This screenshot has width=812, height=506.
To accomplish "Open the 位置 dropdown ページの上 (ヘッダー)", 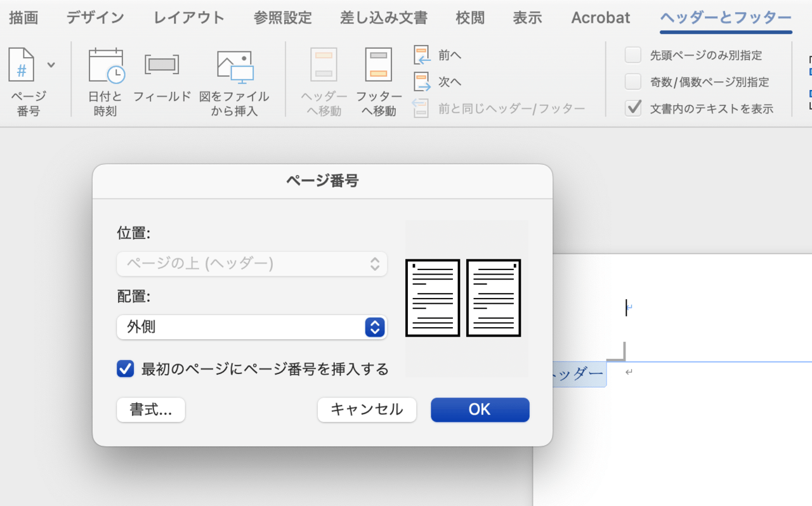I will click(252, 264).
